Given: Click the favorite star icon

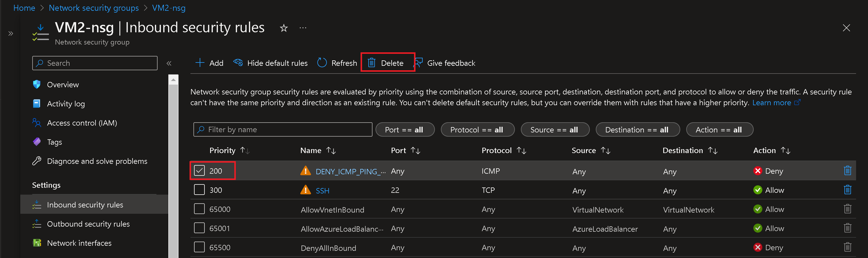Looking at the screenshot, I should [284, 28].
